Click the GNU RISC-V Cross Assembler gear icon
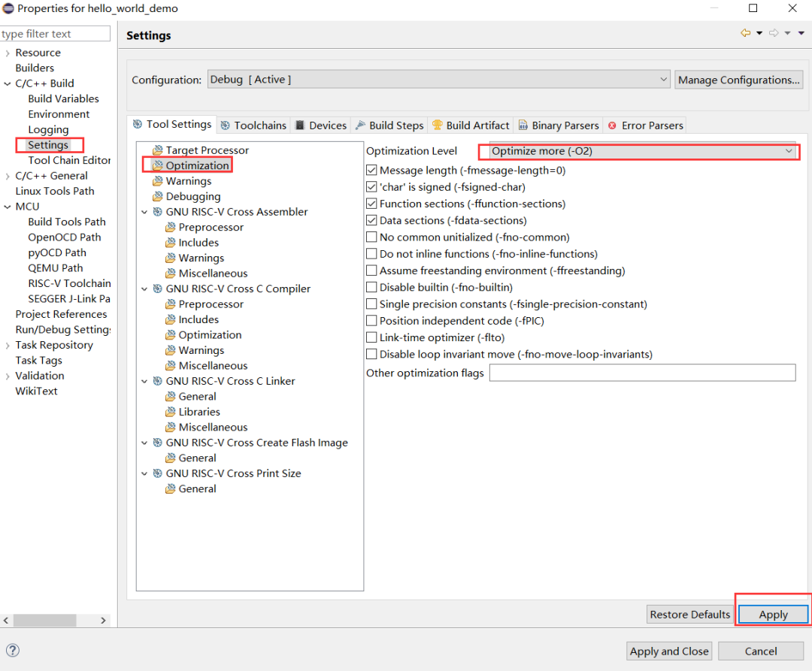The width and height of the screenshot is (812, 671). [x=157, y=212]
